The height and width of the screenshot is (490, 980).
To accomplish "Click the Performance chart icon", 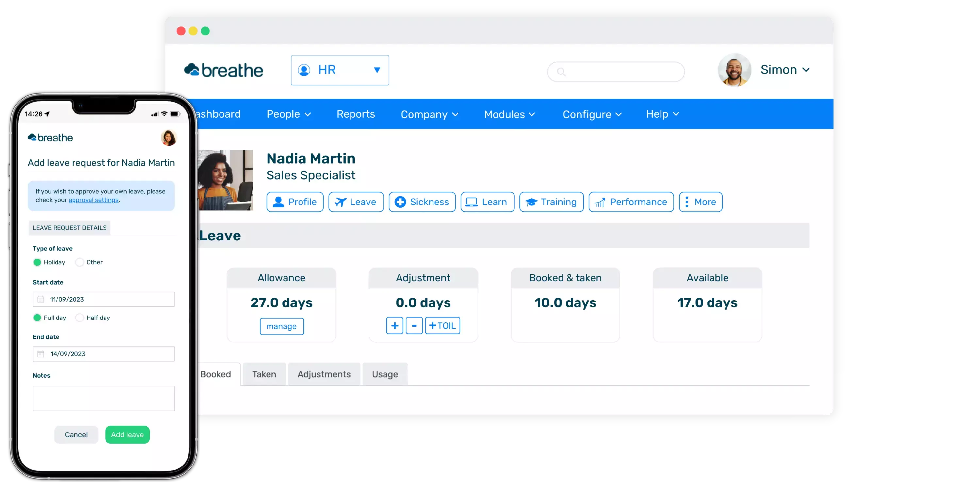I will (x=600, y=203).
